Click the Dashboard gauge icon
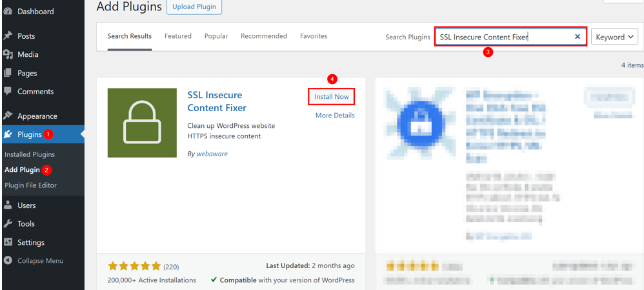Viewport: 644px width, 290px height. pyautogui.click(x=7, y=12)
